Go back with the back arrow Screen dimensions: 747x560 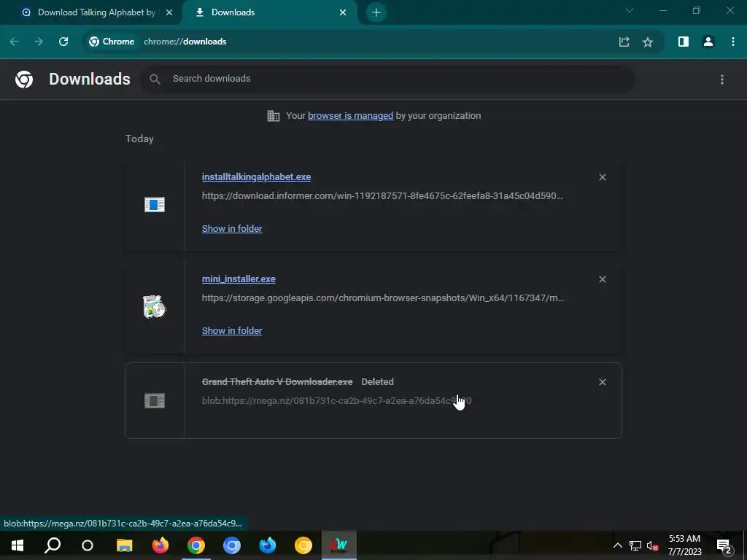tap(14, 42)
